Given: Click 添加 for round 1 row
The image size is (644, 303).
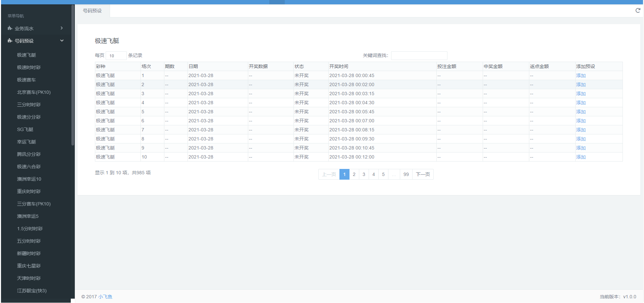Looking at the screenshot, I should click(581, 76).
